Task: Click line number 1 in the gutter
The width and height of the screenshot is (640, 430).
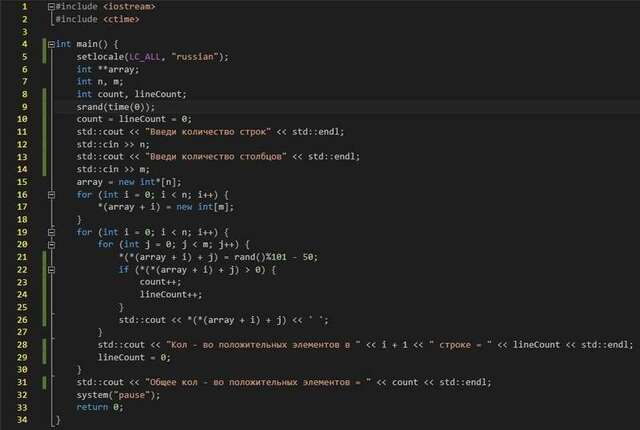Action: tap(24, 7)
